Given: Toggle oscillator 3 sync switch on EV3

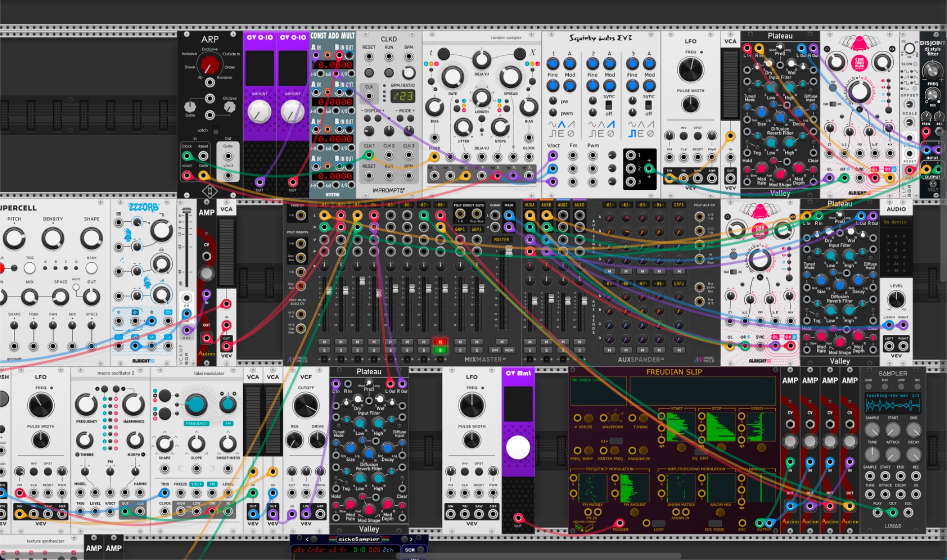Looking at the screenshot, I should tap(649, 105).
